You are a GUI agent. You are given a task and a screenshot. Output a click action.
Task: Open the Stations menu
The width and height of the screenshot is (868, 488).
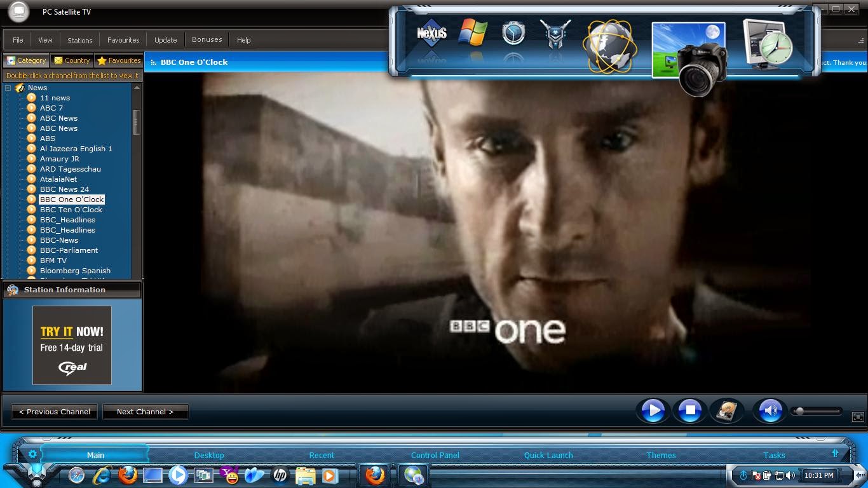tap(79, 39)
